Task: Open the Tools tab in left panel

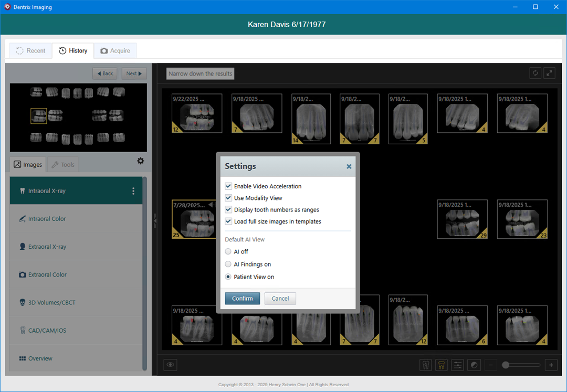Action: [62, 165]
